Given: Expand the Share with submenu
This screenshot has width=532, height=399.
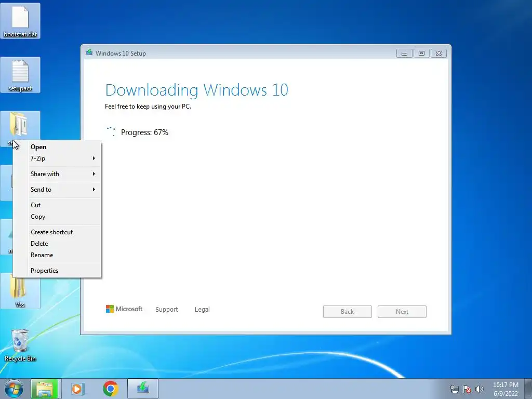Looking at the screenshot, I should click(x=57, y=174).
